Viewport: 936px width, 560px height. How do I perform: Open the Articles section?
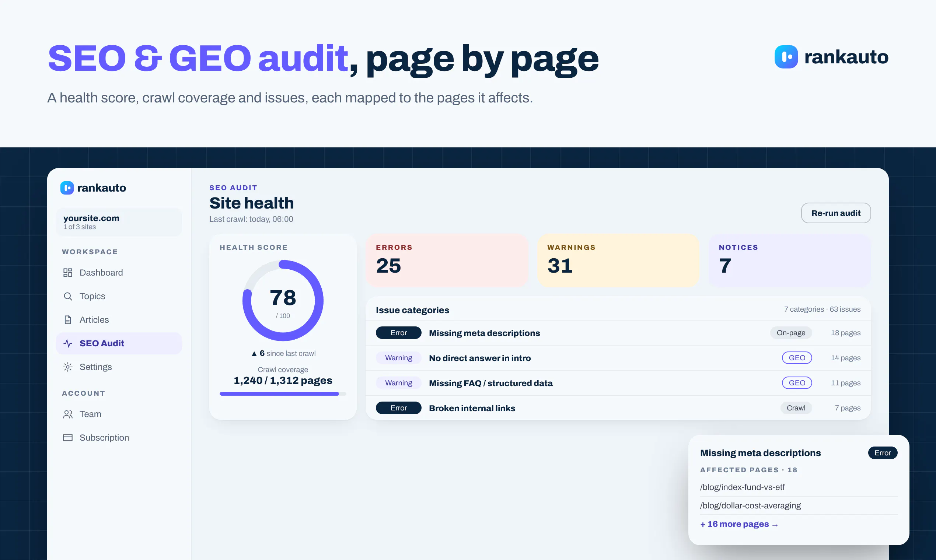119,320
